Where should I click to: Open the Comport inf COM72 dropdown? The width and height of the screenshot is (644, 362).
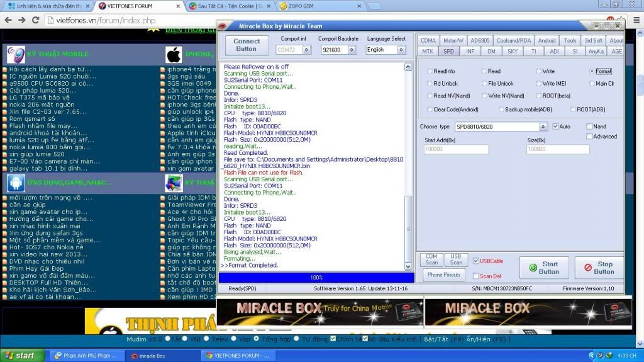point(306,50)
